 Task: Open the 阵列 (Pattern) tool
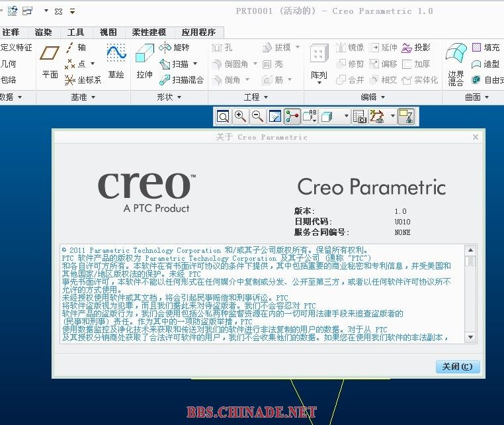pyautogui.click(x=319, y=64)
